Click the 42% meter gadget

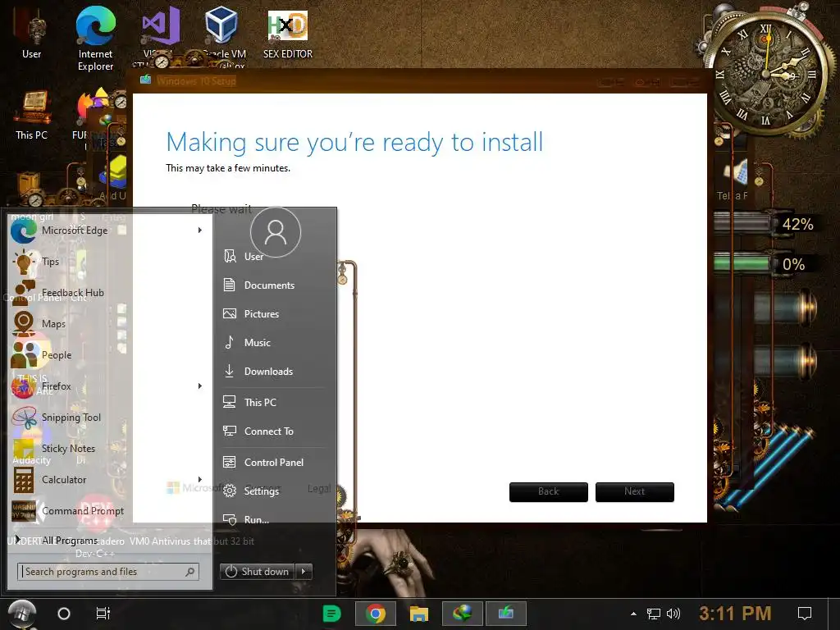766,224
